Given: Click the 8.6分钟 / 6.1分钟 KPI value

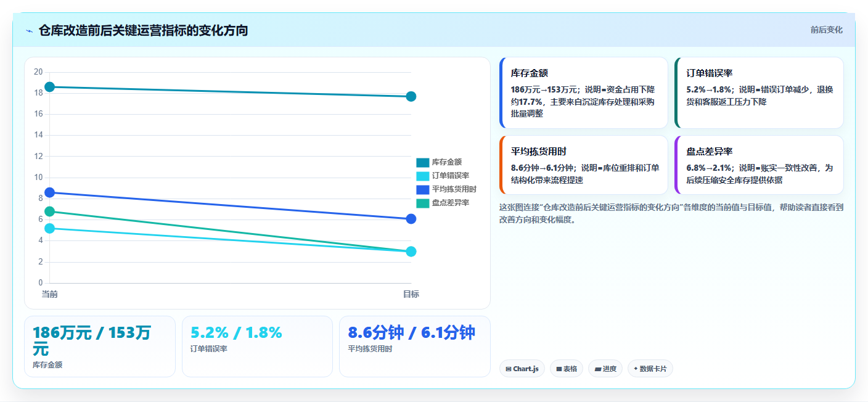Looking at the screenshot, I should 412,333.
